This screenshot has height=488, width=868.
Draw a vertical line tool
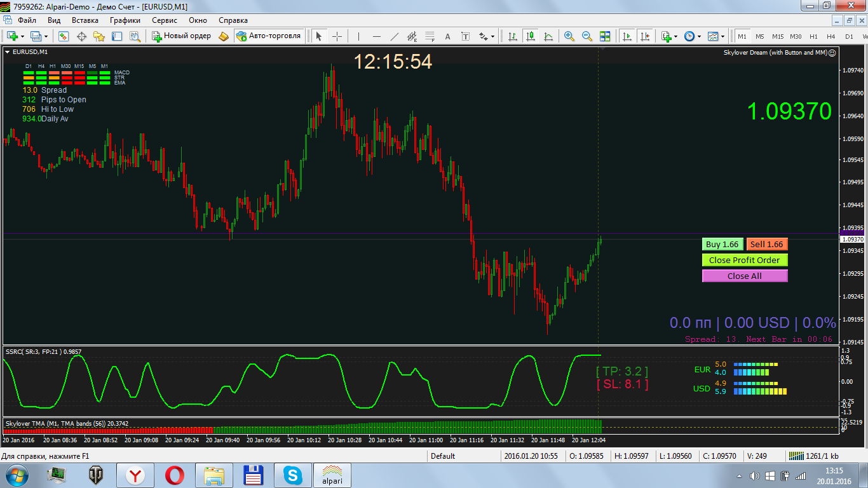point(358,36)
